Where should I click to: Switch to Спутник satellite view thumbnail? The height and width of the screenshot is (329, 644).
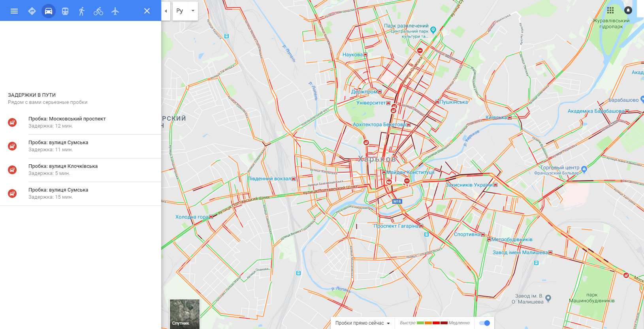click(185, 314)
